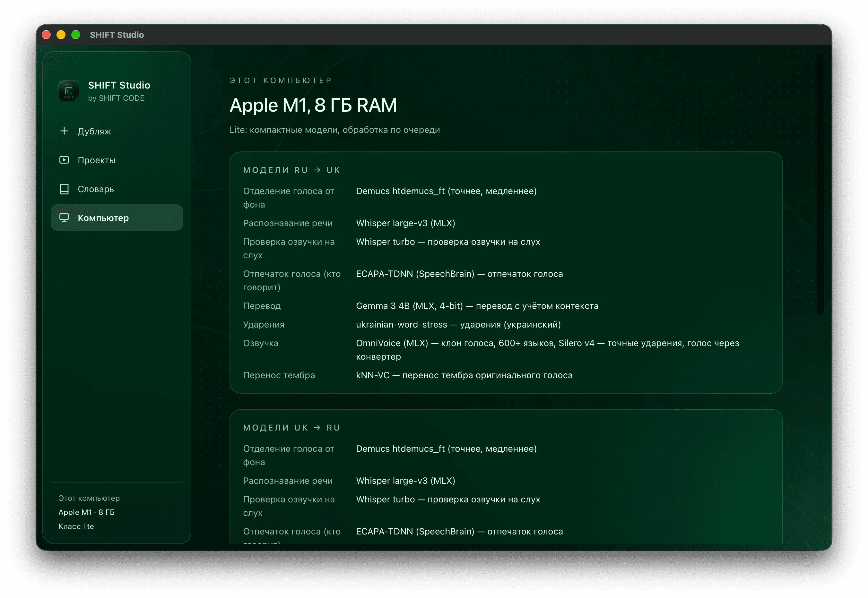Click the plus icon next to Дубляж
The height and width of the screenshot is (598, 868).
[64, 131]
